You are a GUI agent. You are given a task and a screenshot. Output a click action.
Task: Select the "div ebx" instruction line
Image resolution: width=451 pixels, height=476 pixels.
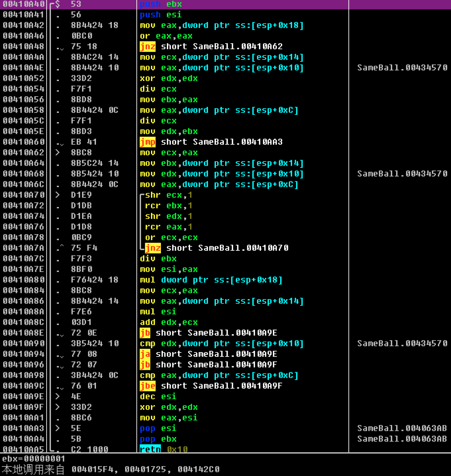(158, 258)
